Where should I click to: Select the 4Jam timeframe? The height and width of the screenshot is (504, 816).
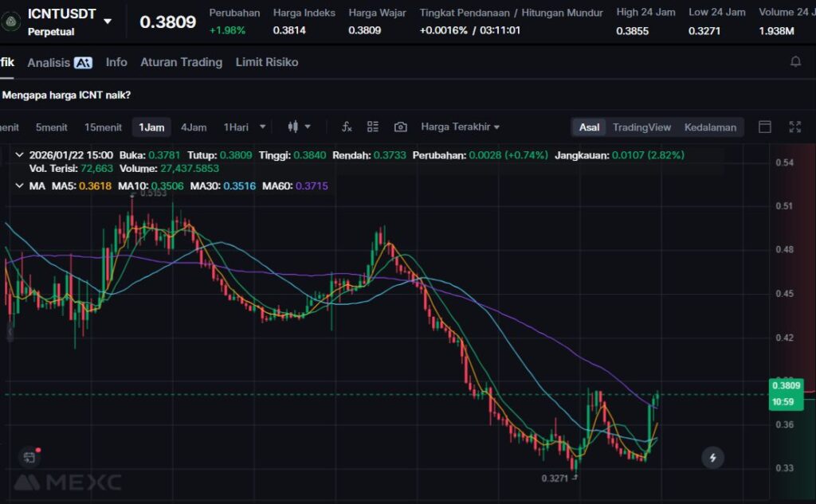tap(194, 127)
